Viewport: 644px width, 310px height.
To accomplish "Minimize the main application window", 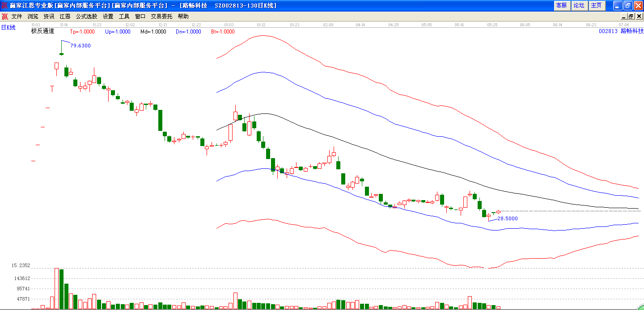I will 618,5.
